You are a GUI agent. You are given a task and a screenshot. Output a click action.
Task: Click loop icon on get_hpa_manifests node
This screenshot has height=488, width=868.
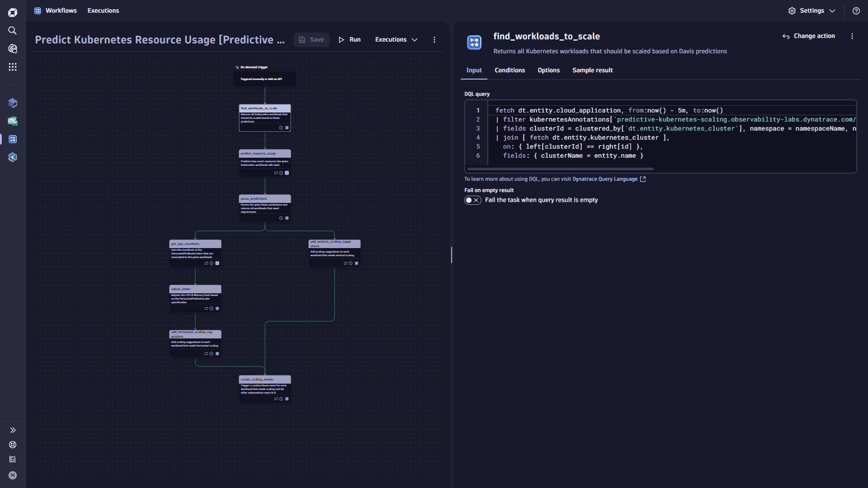[x=206, y=263]
